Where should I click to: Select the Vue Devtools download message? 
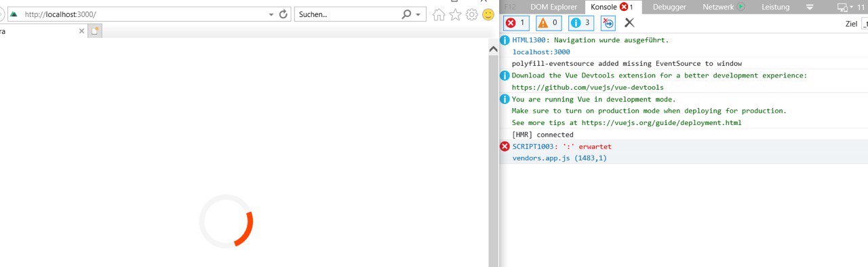[660, 75]
